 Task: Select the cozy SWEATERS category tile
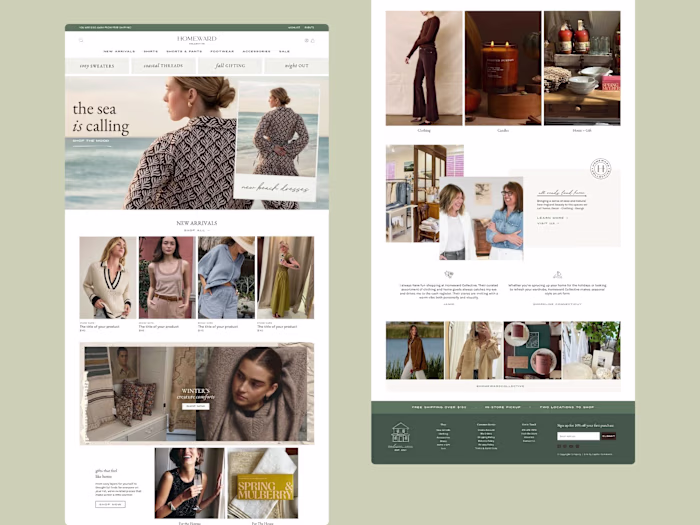[x=97, y=66]
